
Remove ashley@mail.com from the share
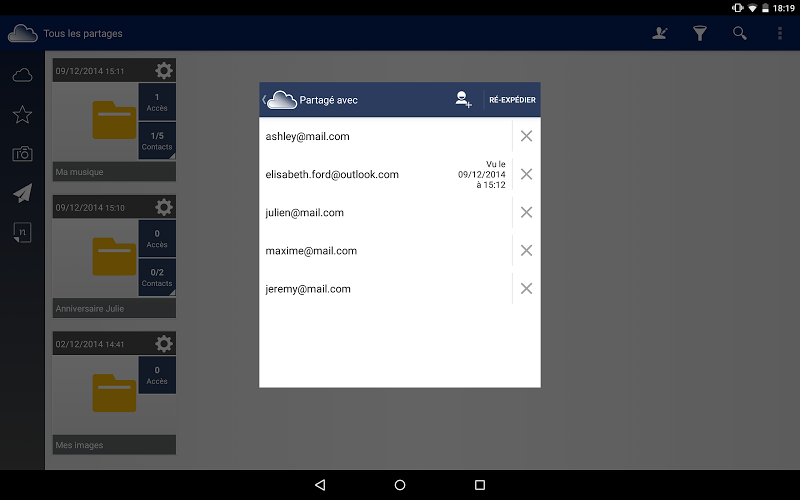526,136
